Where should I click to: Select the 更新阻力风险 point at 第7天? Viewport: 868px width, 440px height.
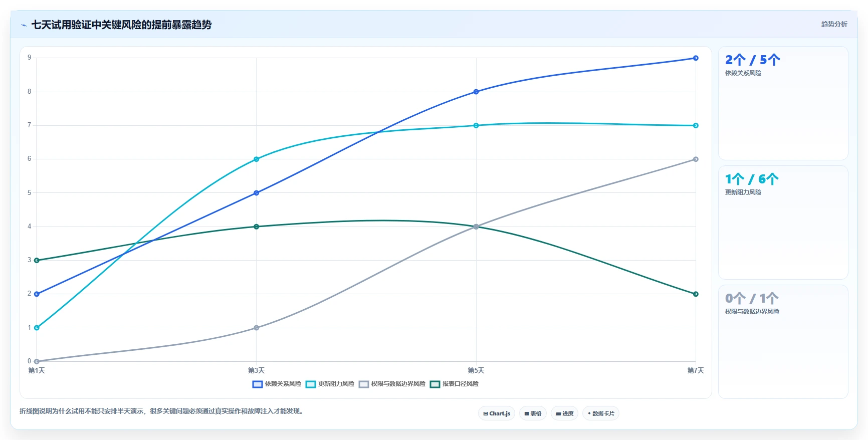[x=696, y=125]
